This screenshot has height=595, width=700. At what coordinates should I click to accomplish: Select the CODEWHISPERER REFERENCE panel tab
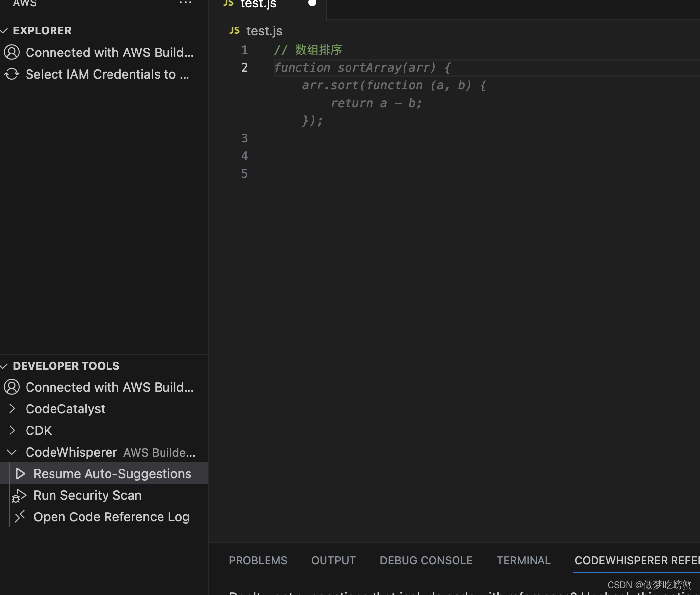(x=637, y=560)
